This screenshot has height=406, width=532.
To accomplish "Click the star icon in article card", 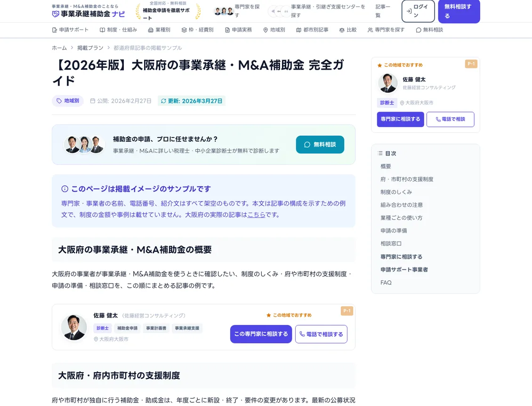I will click(x=269, y=316).
